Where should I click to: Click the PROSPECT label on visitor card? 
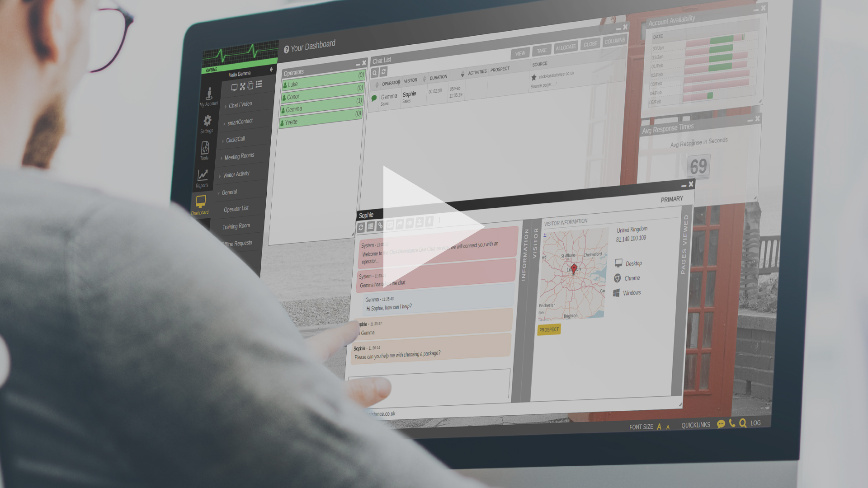(x=548, y=329)
